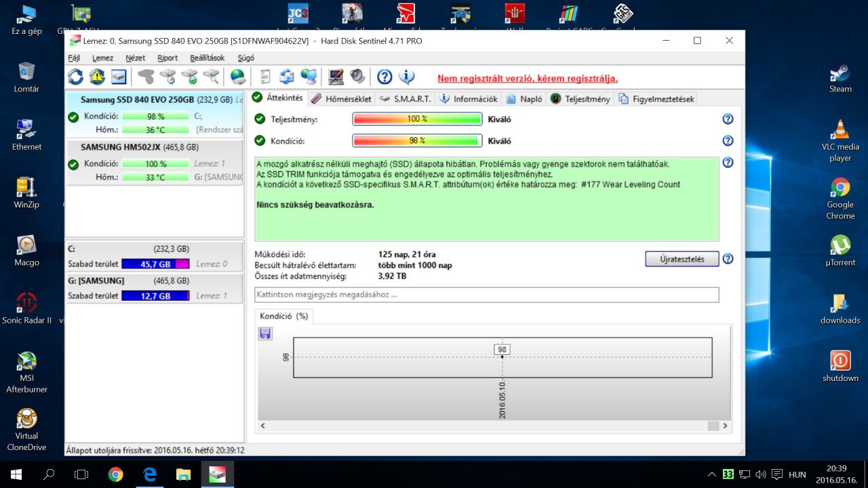Viewport: 868px width, 488px height.
Task: Open File Explorer from the taskbar
Action: [x=184, y=474]
